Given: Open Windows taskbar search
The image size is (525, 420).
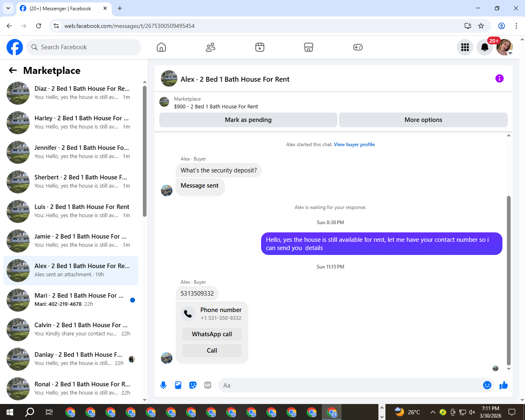Looking at the screenshot, I should [30, 412].
